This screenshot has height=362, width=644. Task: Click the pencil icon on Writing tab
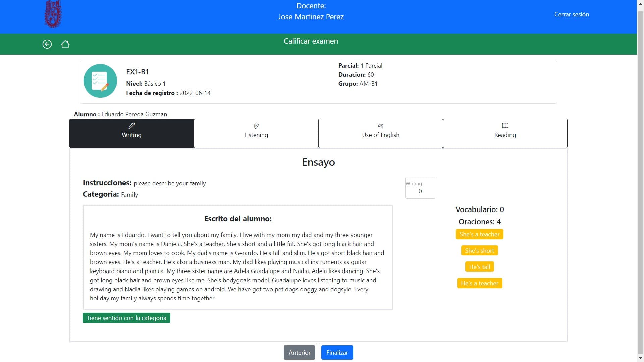coord(131,126)
